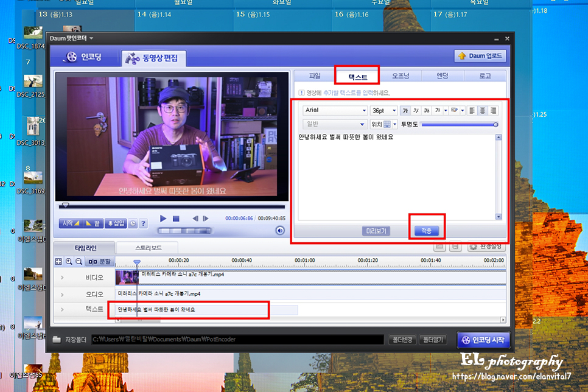Expand the 오디오 track row
Viewport: 588px width, 392px height.
62,295
